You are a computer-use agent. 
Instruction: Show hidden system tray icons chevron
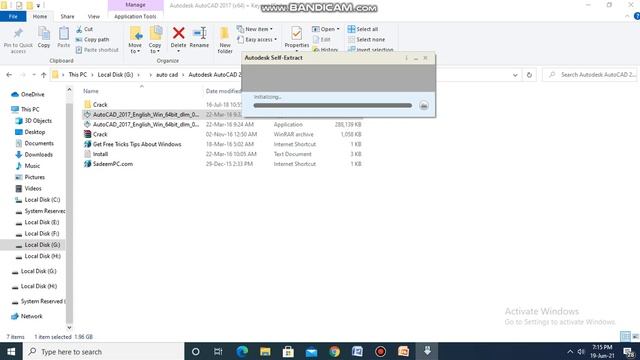tap(570, 352)
